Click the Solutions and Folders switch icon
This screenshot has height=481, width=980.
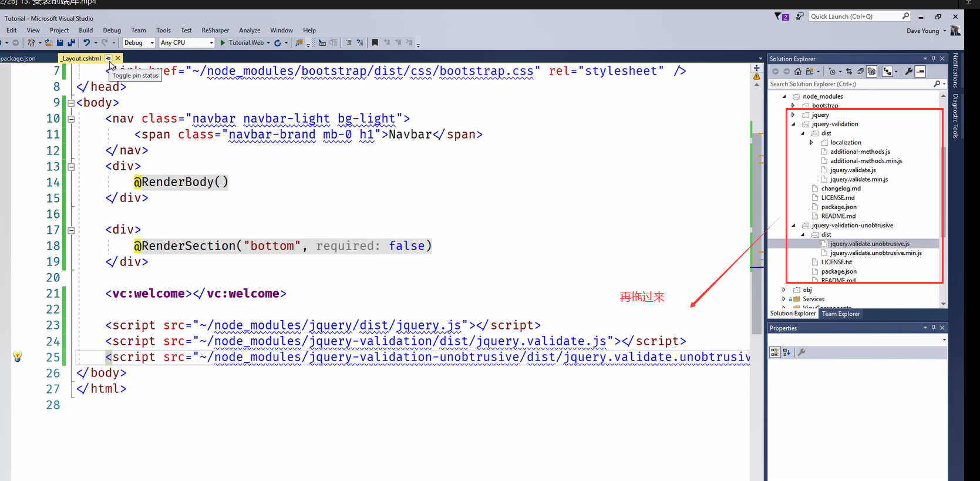[x=810, y=72]
